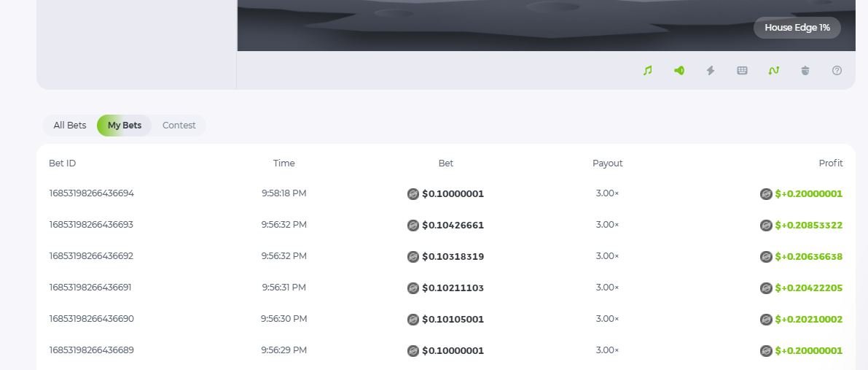Open the question mark help icon
868x370 pixels.
pyautogui.click(x=837, y=71)
